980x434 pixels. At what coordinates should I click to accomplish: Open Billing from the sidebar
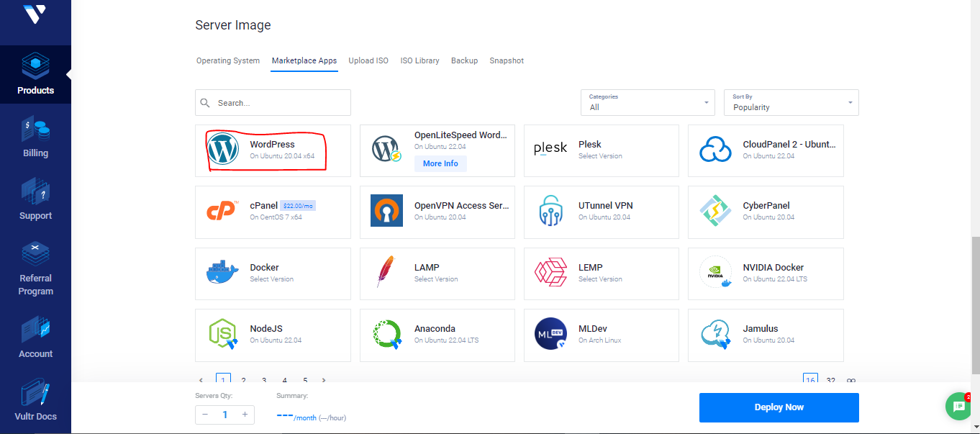[x=35, y=137]
